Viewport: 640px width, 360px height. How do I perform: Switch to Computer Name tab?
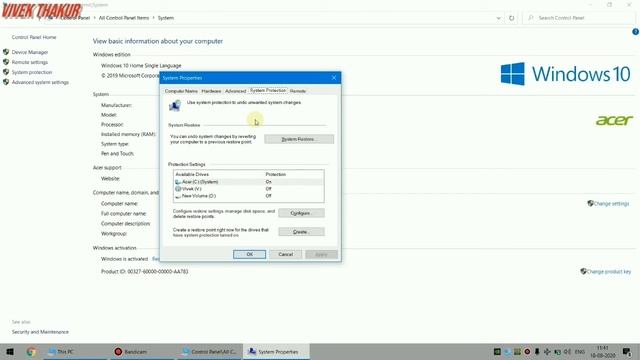pos(181,91)
